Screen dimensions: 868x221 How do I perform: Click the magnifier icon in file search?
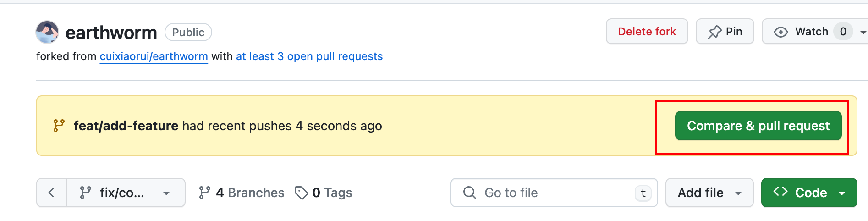pyautogui.click(x=469, y=193)
